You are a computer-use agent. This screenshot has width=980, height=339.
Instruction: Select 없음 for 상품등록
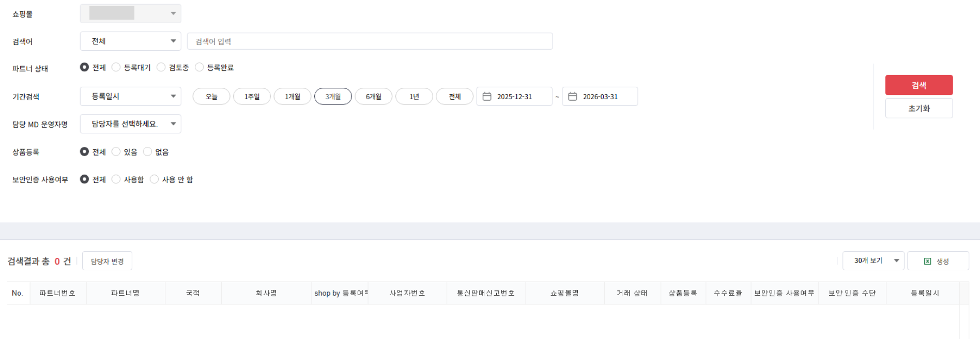pos(147,151)
